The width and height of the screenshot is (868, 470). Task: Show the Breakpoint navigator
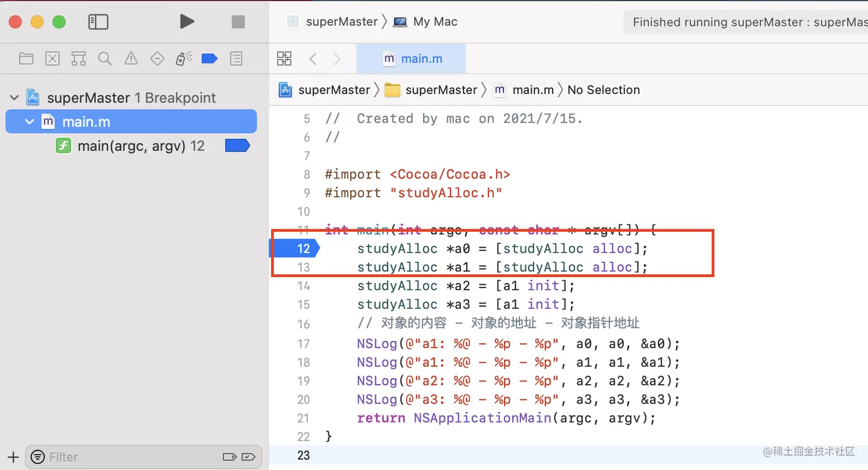210,59
